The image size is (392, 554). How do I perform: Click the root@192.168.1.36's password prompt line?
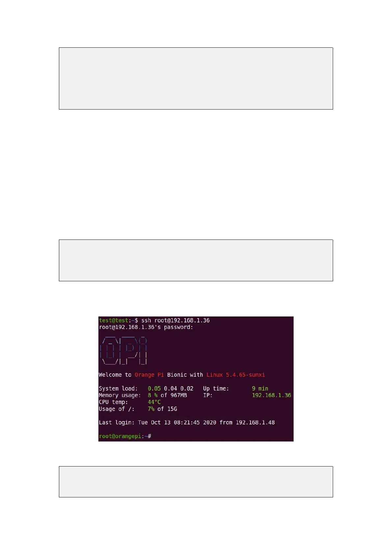pos(146,327)
